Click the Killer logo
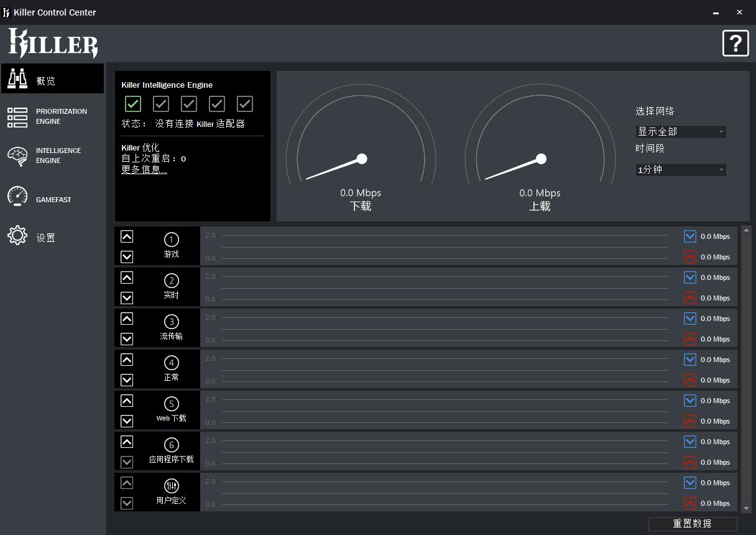This screenshot has height=535, width=756. (53, 44)
